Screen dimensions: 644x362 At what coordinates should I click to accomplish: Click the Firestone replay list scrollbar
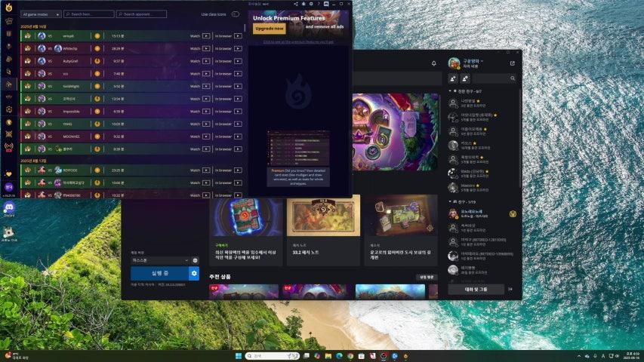coord(245,28)
